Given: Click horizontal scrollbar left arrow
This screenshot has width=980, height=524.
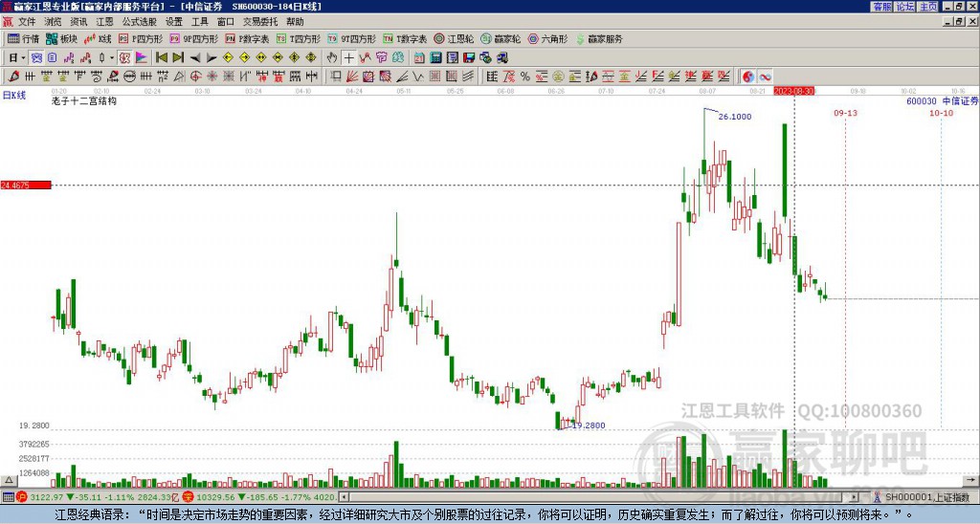Looking at the screenshot, I should click(x=344, y=497).
